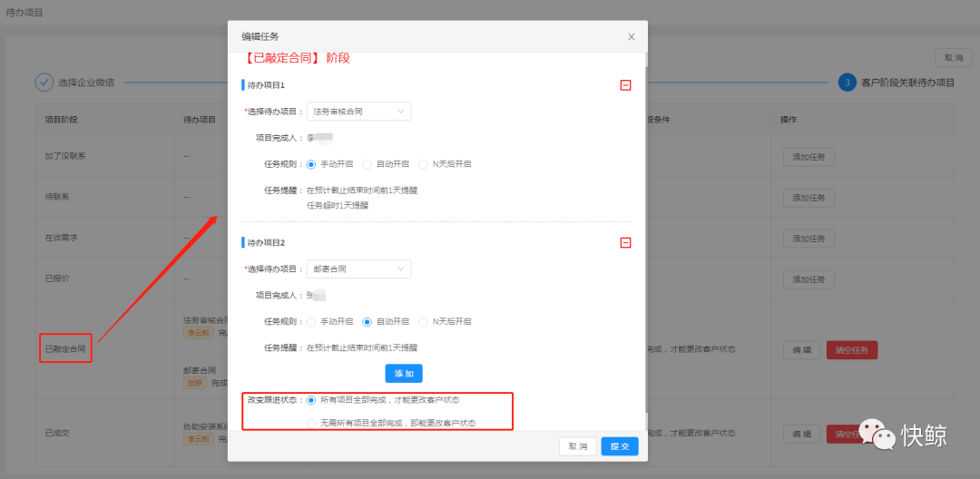Click the step 3 circle icon
The height and width of the screenshot is (479, 980).
[x=847, y=83]
